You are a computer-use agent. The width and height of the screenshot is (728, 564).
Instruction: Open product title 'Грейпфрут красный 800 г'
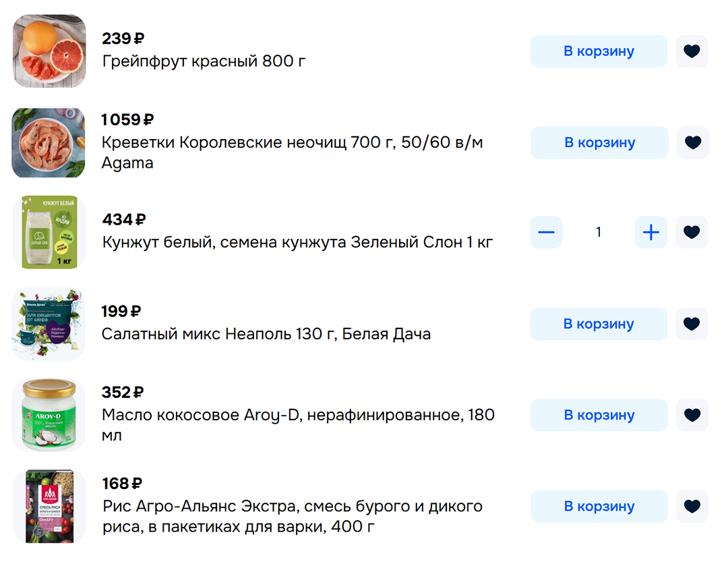coord(204,61)
